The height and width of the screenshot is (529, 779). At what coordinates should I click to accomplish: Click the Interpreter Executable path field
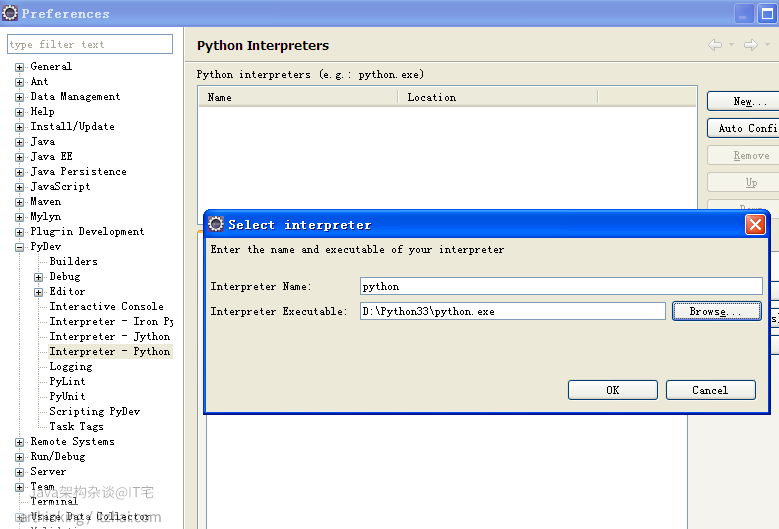[x=512, y=312]
